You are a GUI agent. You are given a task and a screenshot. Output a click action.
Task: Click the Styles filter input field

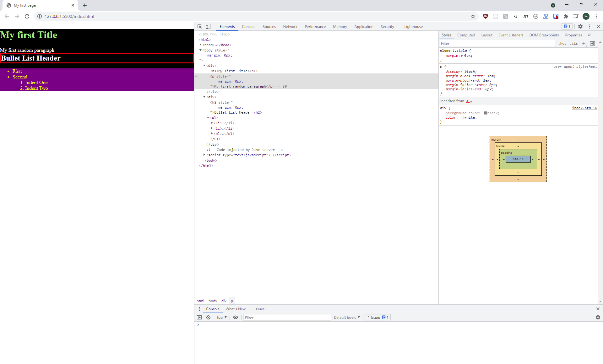(496, 44)
